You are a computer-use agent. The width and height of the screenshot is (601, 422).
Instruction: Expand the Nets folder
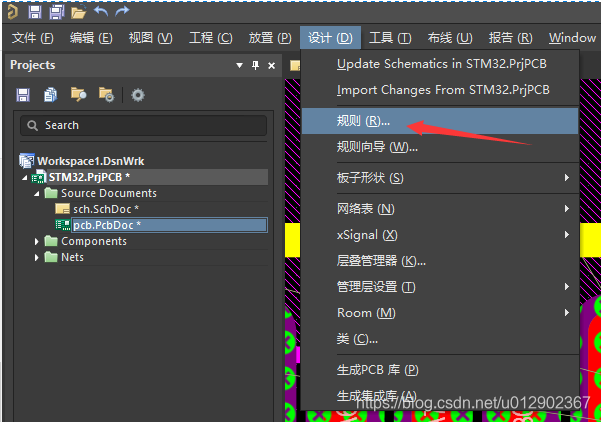[x=36, y=258]
